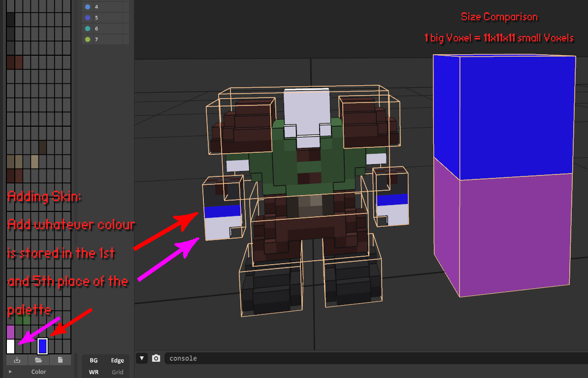Toggle the WR display option
Viewport: 588px width, 378px height.
[94, 372]
